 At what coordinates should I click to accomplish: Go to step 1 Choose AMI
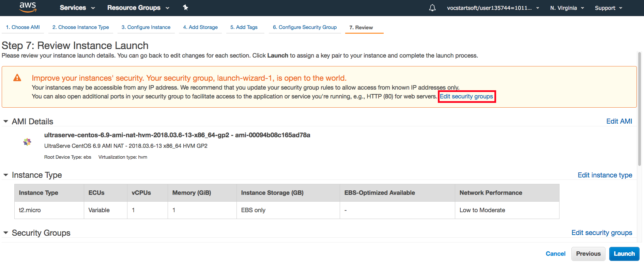point(23,27)
